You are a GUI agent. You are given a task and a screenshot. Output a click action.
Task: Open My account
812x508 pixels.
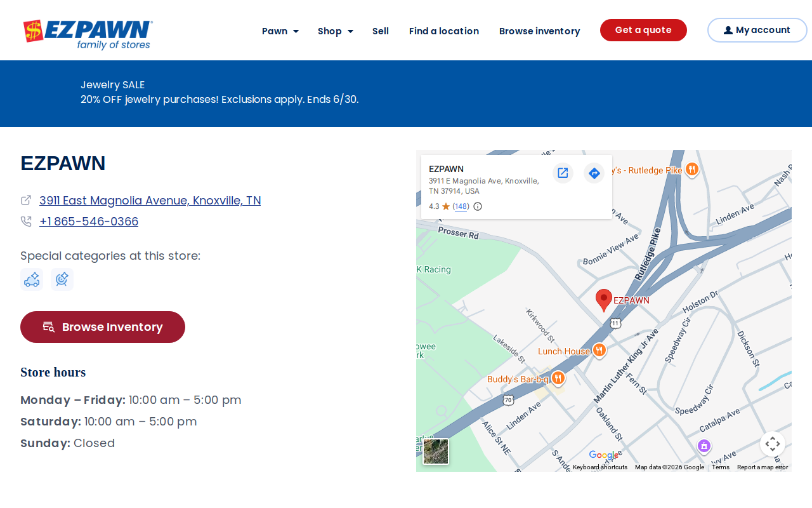coord(757,30)
